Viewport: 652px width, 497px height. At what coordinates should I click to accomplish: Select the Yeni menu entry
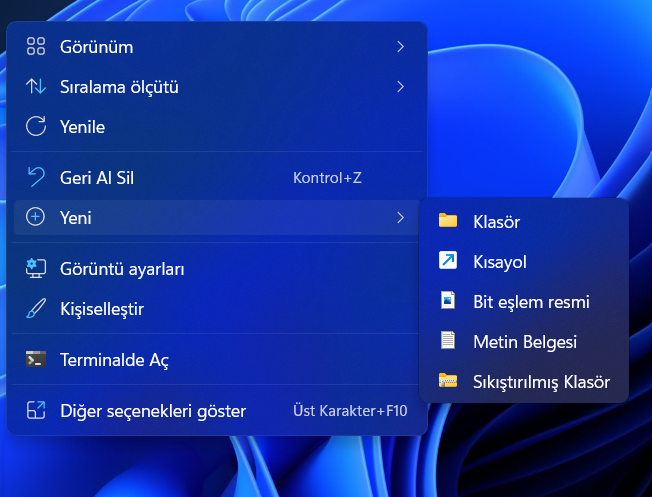(x=217, y=218)
